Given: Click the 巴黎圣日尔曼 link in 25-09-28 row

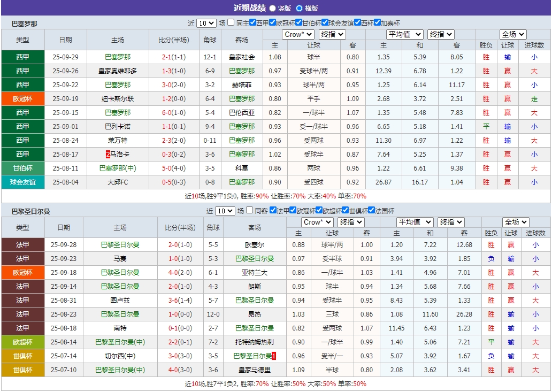Looking at the screenshot, I should point(121,245).
